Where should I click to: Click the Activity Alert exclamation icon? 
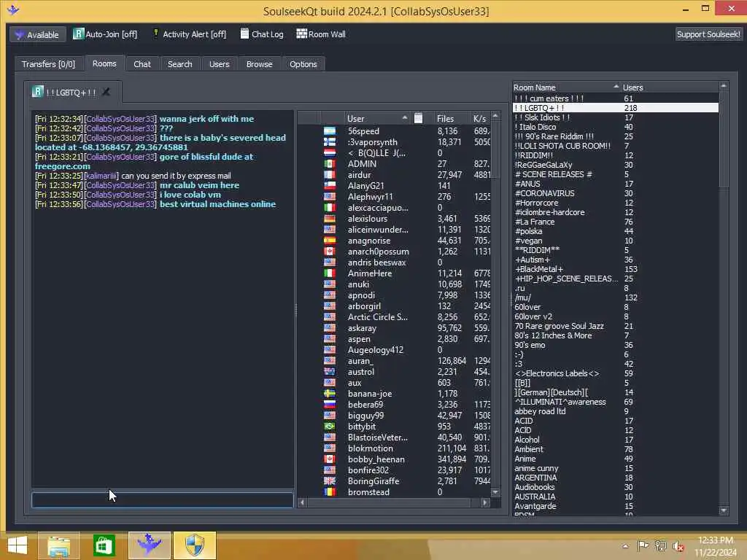coord(155,34)
